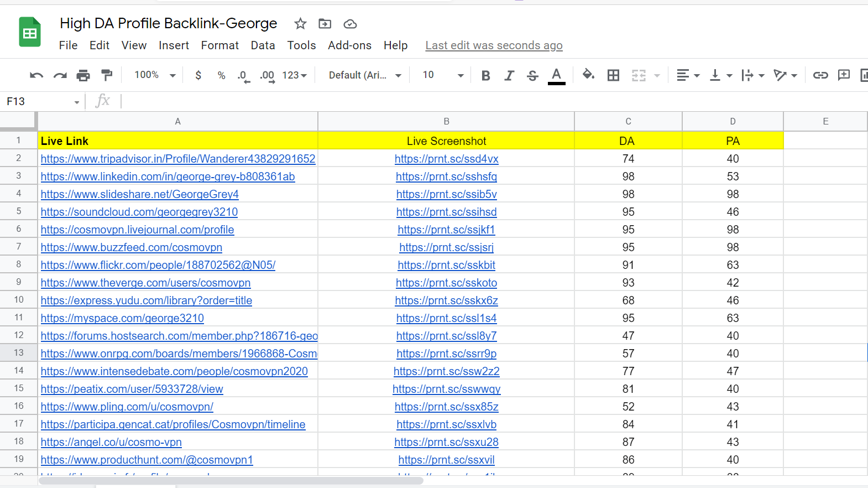Open the Borders tool
The width and height of the screenshot is (868, 488).
coord(613,75)
